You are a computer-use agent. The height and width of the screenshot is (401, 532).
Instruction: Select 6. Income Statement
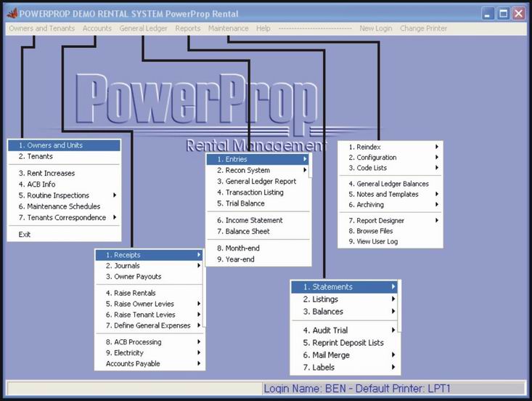tap(258, 220)
